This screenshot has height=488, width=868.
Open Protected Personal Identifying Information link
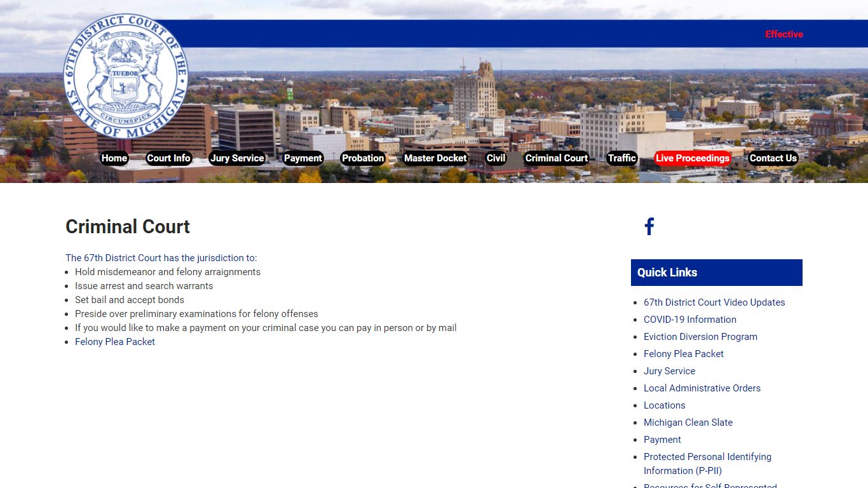coord(707,464)
